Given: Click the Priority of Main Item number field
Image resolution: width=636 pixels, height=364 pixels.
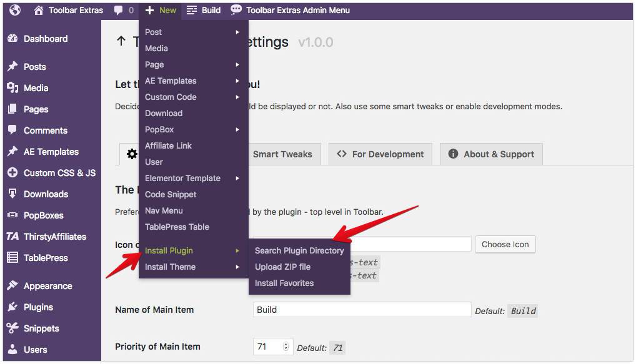Looking at the screenshot, I should (x=272, y=347).
